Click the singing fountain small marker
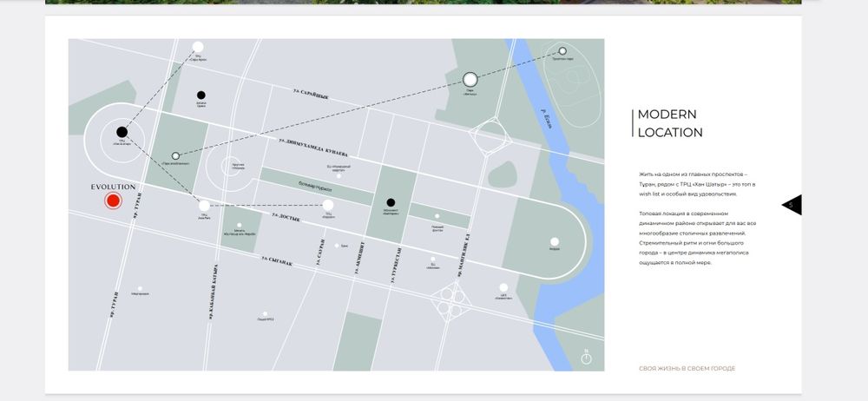868x401 pixels. click(437, 216)
